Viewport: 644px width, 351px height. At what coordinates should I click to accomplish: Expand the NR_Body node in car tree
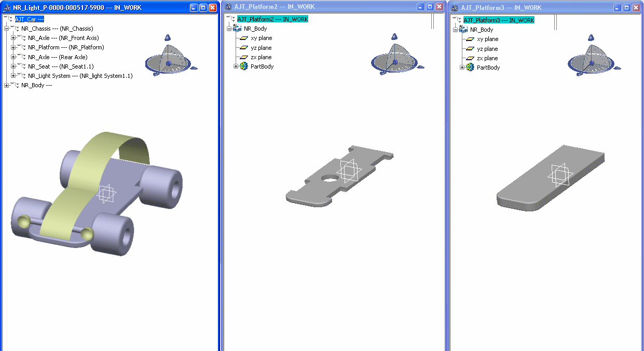coord(7,85)
